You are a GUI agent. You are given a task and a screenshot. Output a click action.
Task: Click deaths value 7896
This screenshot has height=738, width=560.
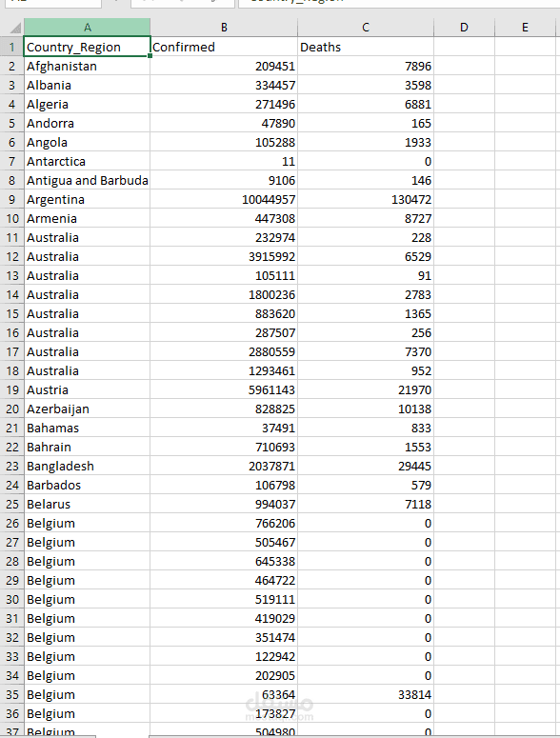click(366, 66)
